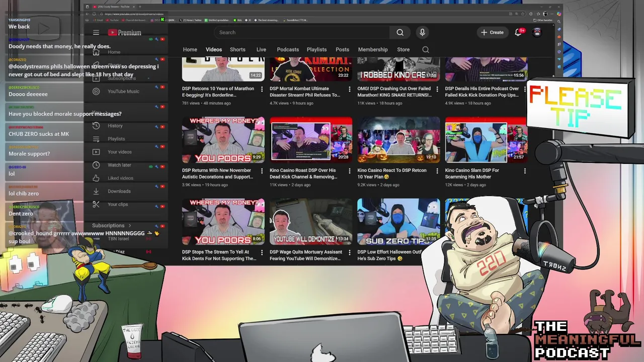
Task: Open options for DSP Wage Quits Mortuary video
Action: 349,253
